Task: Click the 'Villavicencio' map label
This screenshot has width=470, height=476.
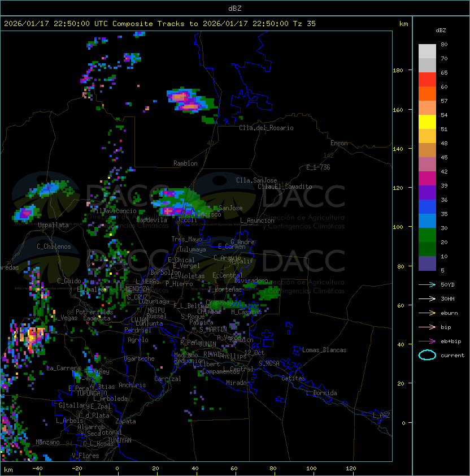Action: pyautogui.click(x=114, y=211)
